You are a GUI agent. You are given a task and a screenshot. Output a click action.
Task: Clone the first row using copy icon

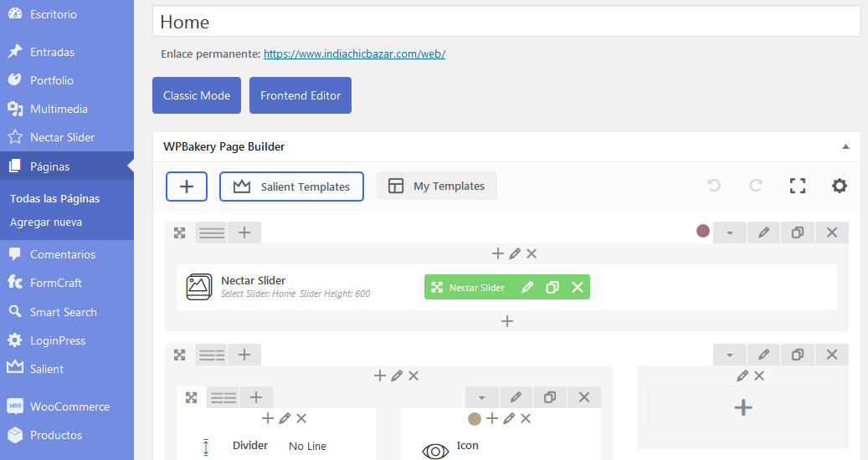tap(797, 233)
